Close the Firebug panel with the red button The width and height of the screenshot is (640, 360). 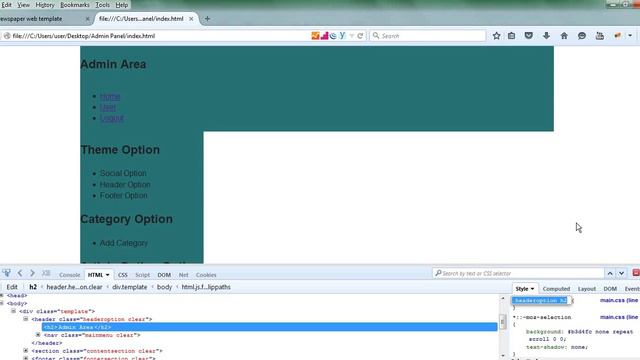click(636, 273)
